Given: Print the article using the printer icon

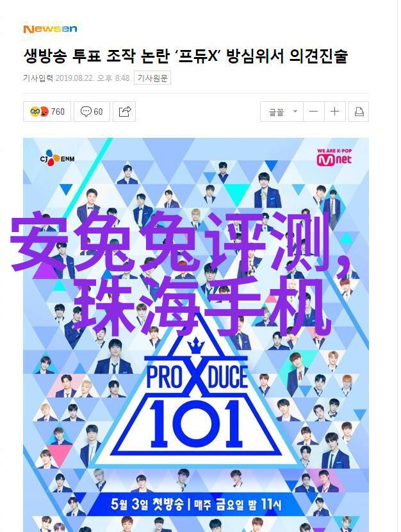Looking at the screenshot, I should pyautogui.click(x=359, y=112).
